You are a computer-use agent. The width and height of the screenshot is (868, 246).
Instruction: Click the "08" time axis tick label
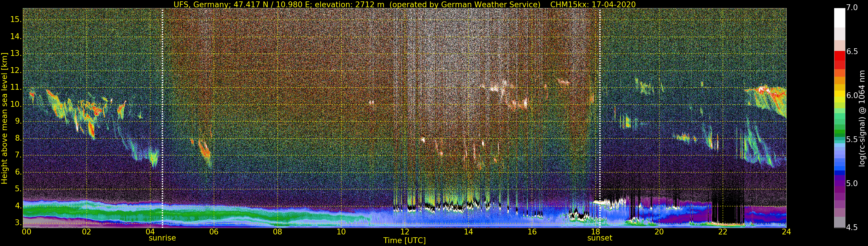coord(278,232)
